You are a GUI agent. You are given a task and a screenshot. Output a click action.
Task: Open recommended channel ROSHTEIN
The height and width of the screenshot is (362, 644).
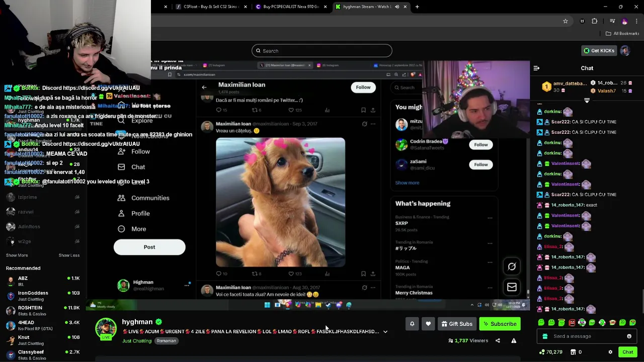click(43, 310)
